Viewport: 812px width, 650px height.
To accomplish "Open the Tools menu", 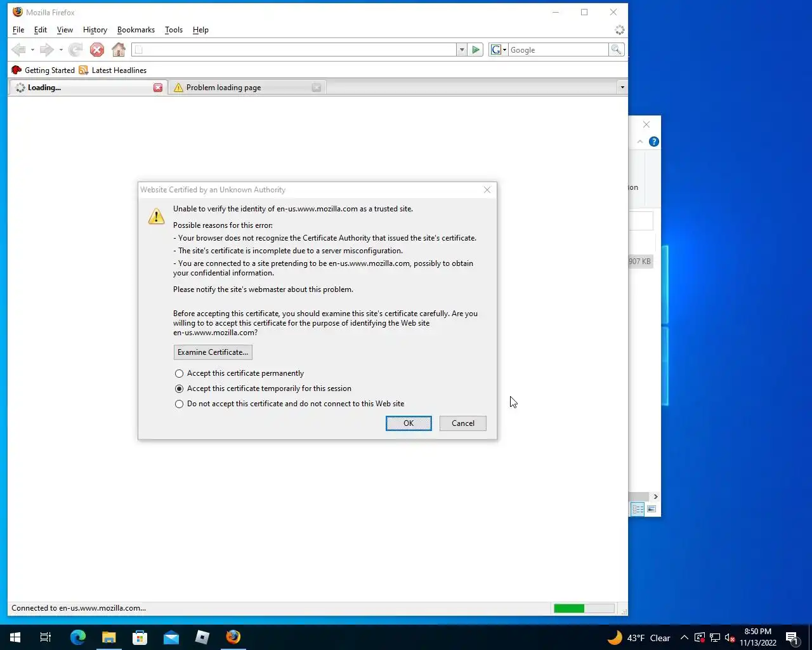I will pos(173,30).
